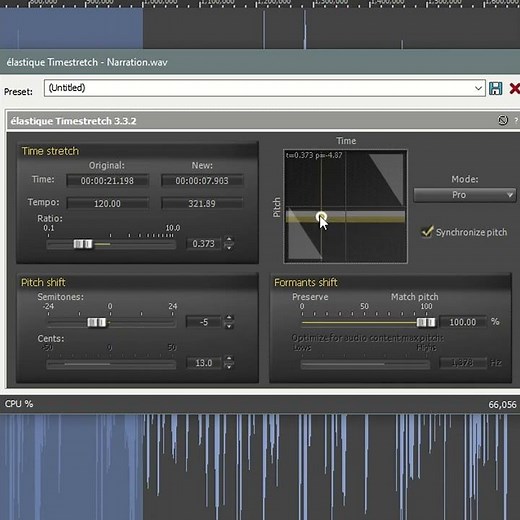520x520 pixels.
Task: Increase Semitones value with up arrow
Action: 229,318
